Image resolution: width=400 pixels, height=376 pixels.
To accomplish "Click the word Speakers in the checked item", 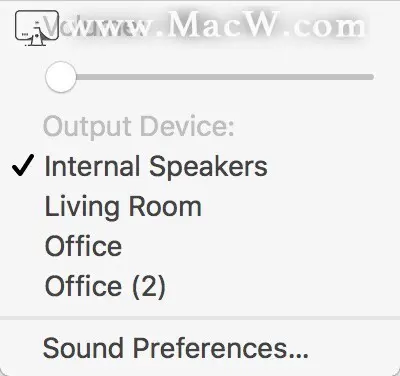I will coord(208,167).
